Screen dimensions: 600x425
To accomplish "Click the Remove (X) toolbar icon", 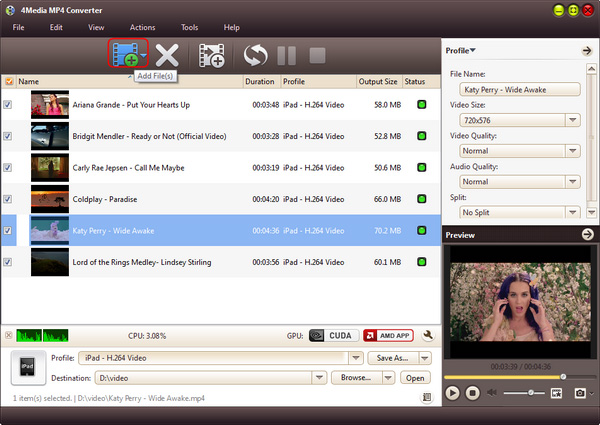I will [x=167, y=55].
